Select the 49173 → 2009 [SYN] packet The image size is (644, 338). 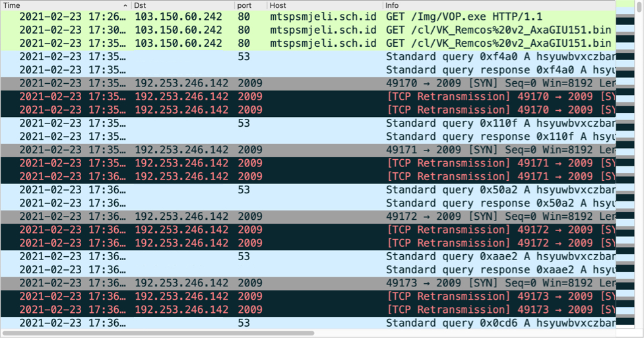tap(308, 283)
